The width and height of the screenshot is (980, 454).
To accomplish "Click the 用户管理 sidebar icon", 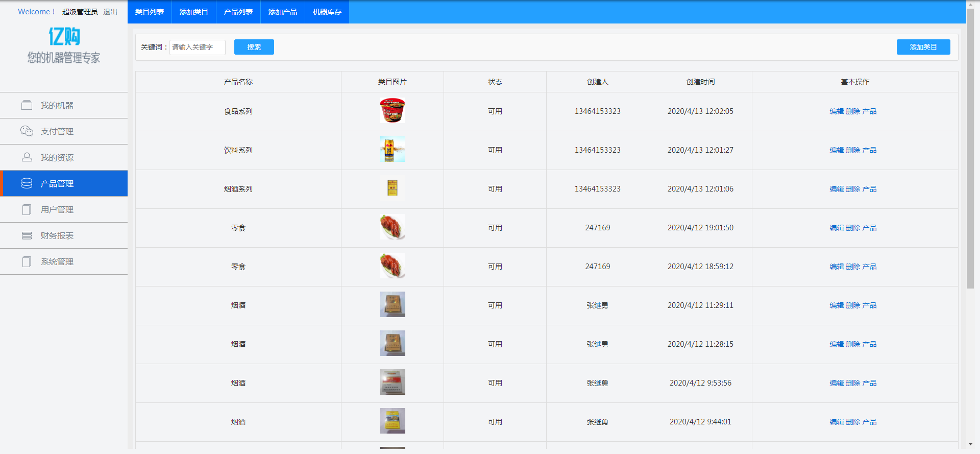I will tap(27, 209).
